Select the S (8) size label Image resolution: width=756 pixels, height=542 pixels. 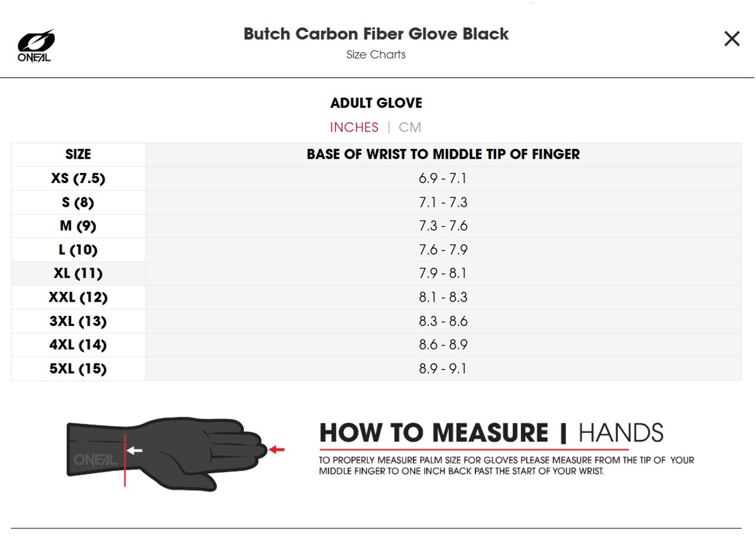coord(78,203)
